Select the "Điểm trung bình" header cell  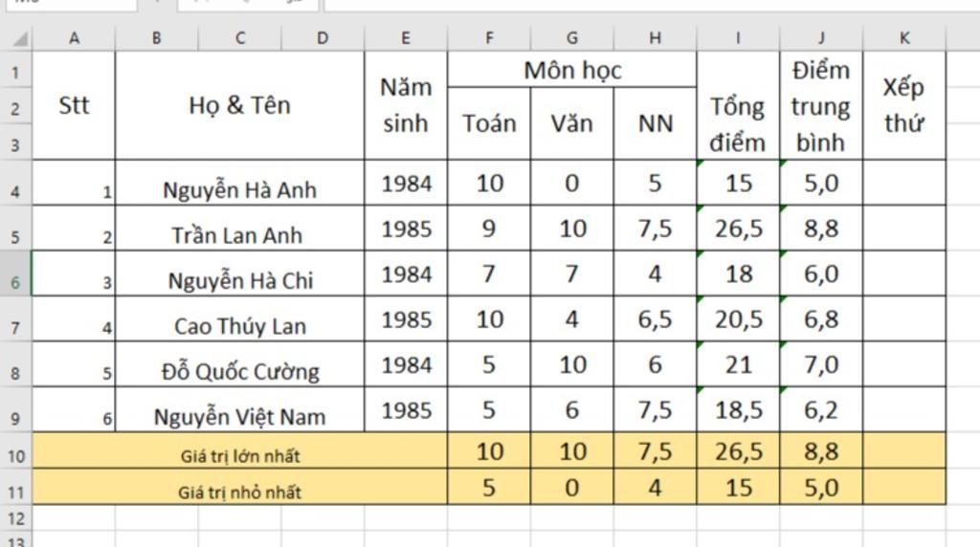[x=821, y=105]
